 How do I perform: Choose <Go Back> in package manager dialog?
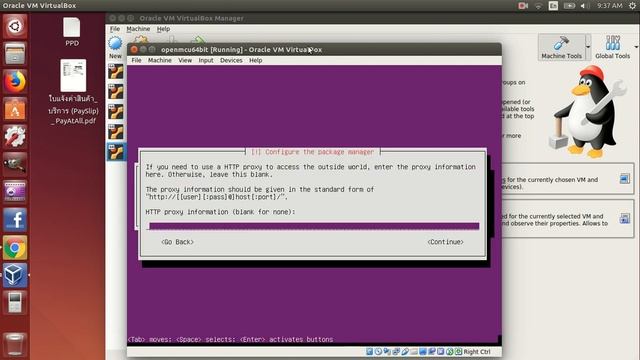[x=177, y=242]
